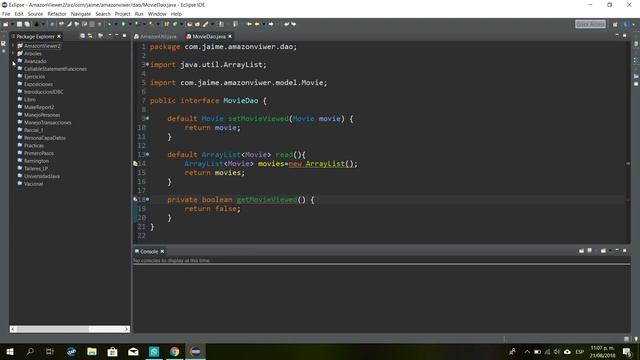Select the MakeReport2 project
The image size is (640, 360).
coord(39,107)
